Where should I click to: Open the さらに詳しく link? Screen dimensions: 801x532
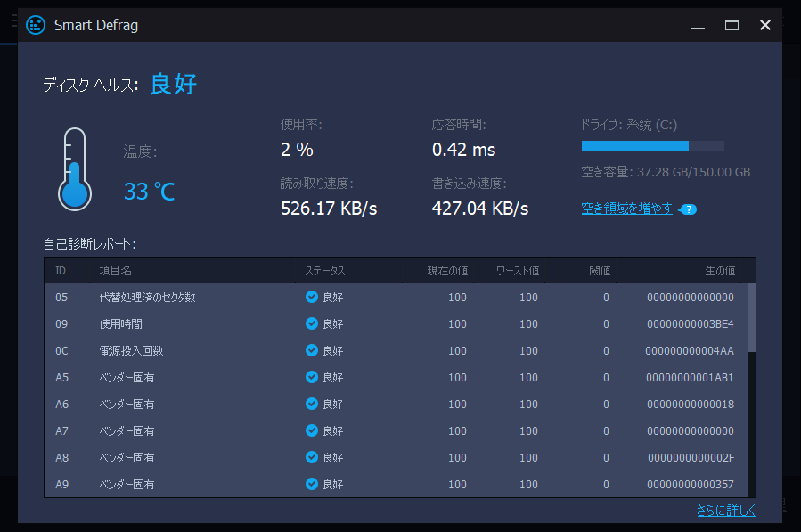726,510
